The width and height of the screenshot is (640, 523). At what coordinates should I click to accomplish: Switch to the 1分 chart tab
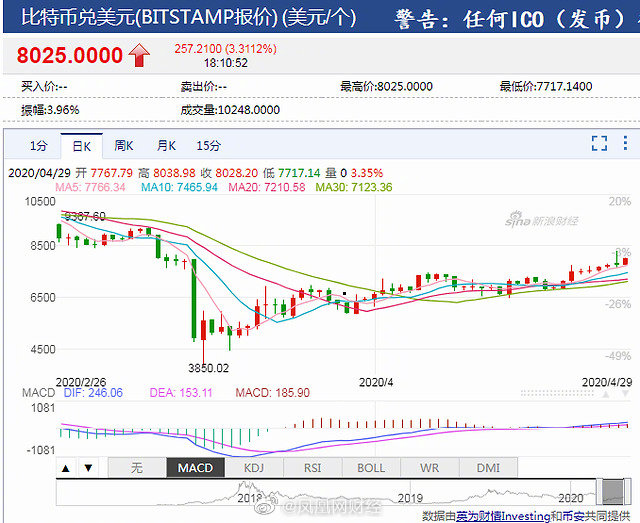38,146
